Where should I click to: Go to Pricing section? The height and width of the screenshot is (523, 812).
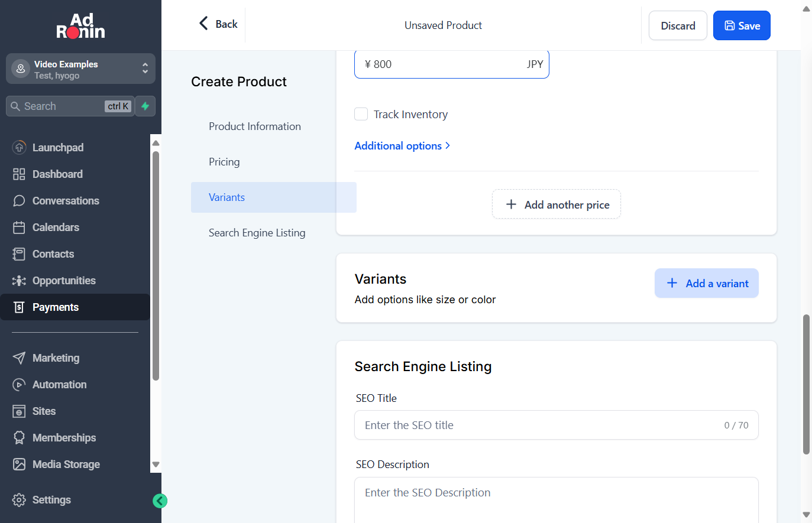click(x=224, y=161)
